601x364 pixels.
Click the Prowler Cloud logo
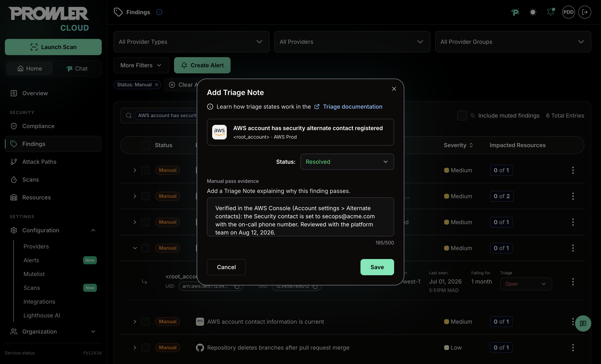pyautogui.click(x=49, y=19)
